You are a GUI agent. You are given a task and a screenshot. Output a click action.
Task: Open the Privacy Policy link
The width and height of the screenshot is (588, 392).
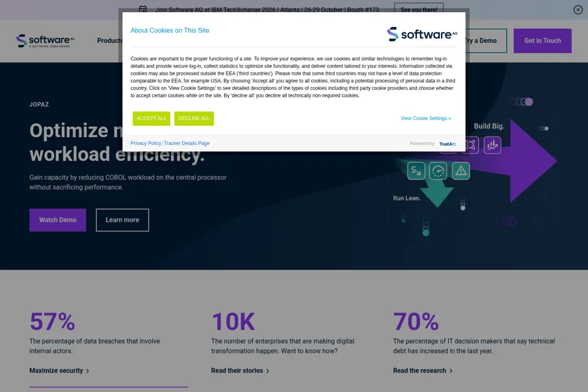click(x=146, y=143)
